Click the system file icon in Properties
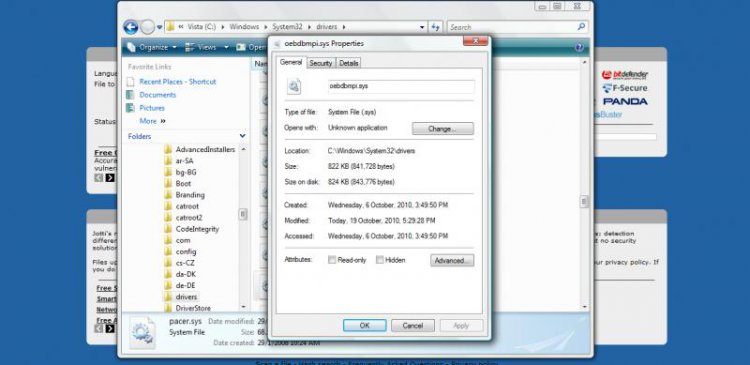Image resolution: width=750 pixels, height=365 pixels. coord(294,86)
